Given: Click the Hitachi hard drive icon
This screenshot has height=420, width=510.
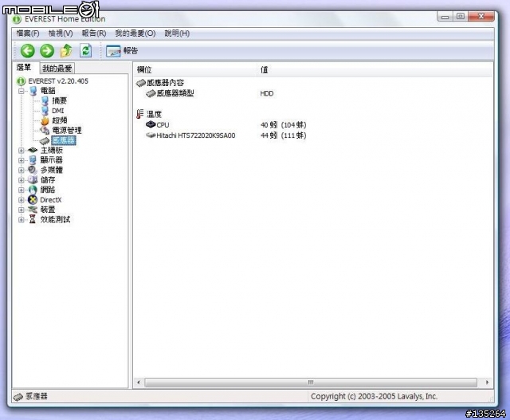Looking at the screenshot, I should [151, 135].
